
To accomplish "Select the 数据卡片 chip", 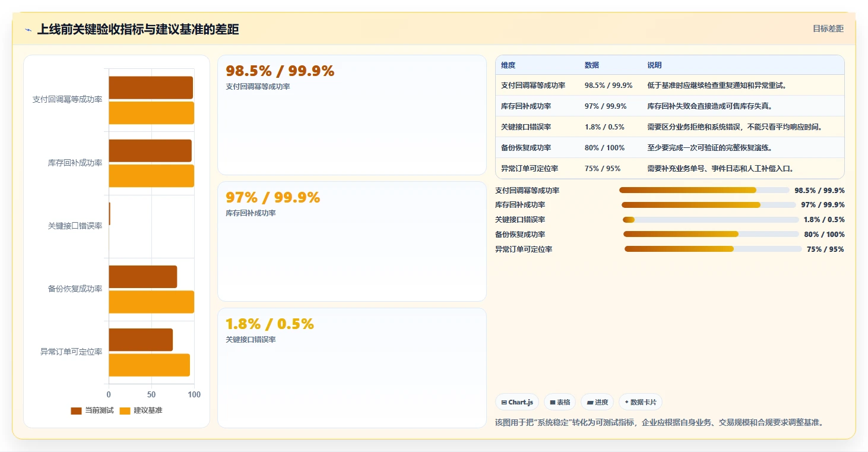I will pos(640,402).
